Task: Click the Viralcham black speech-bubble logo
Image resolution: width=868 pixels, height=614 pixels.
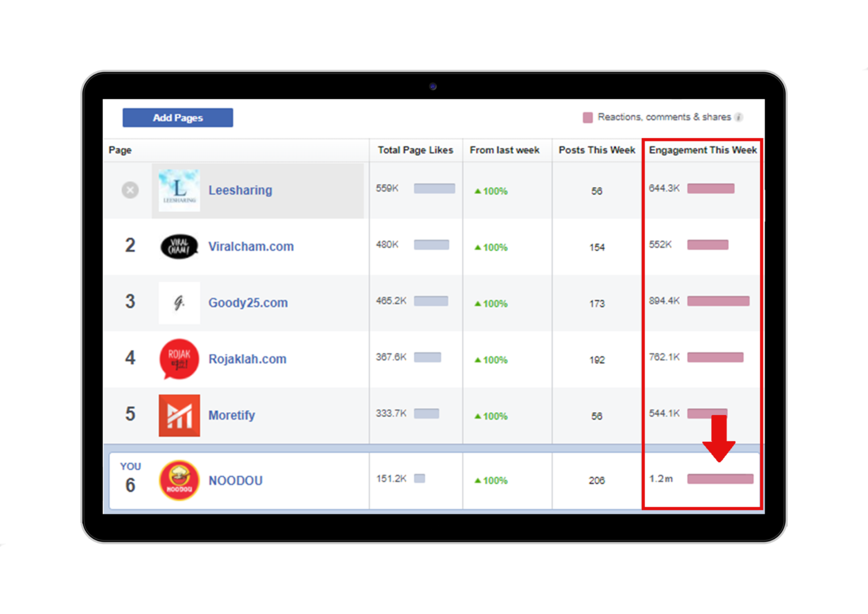Action: tap(179, 247)
